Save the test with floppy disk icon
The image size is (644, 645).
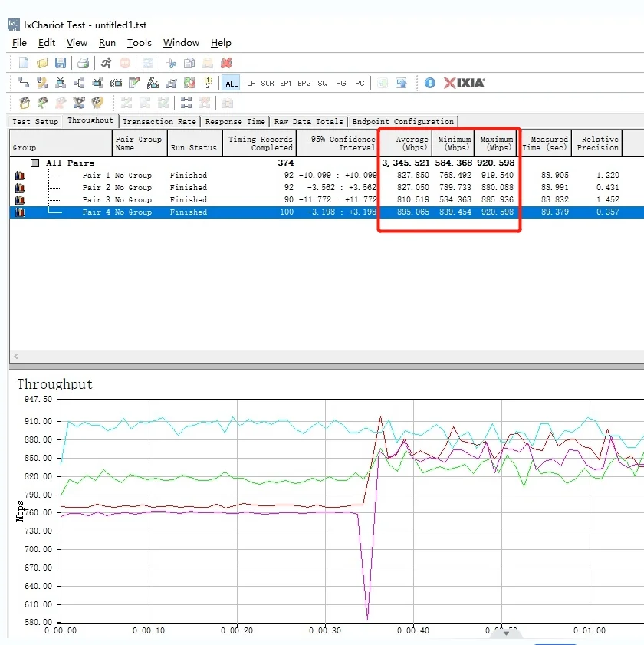point(61,63)
